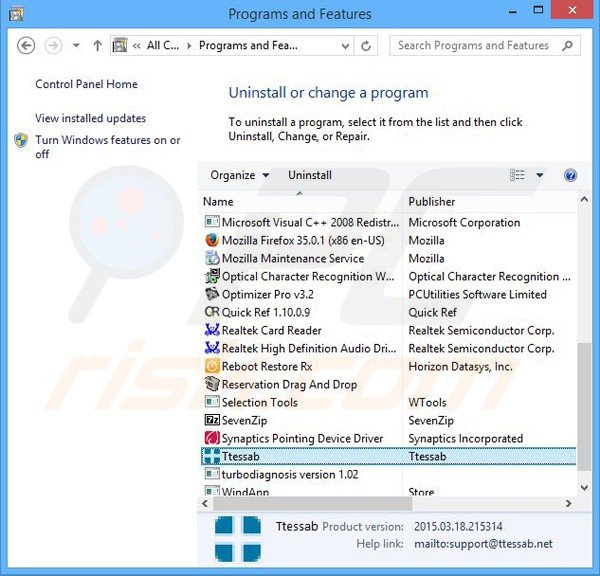This screenshot has width=600, height=576.
Task: Click the search magnifier icon
Action: point(567,46)
